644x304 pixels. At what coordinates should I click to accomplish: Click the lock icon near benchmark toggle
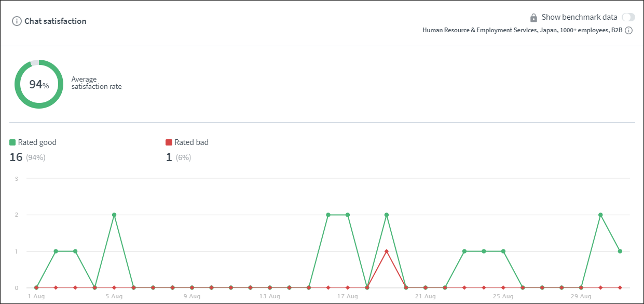(533, 17)
